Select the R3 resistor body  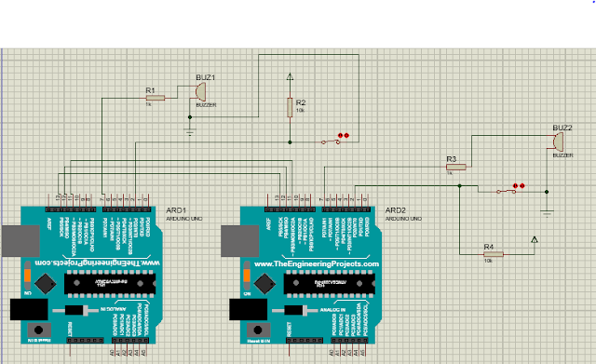tap(455, 167)
